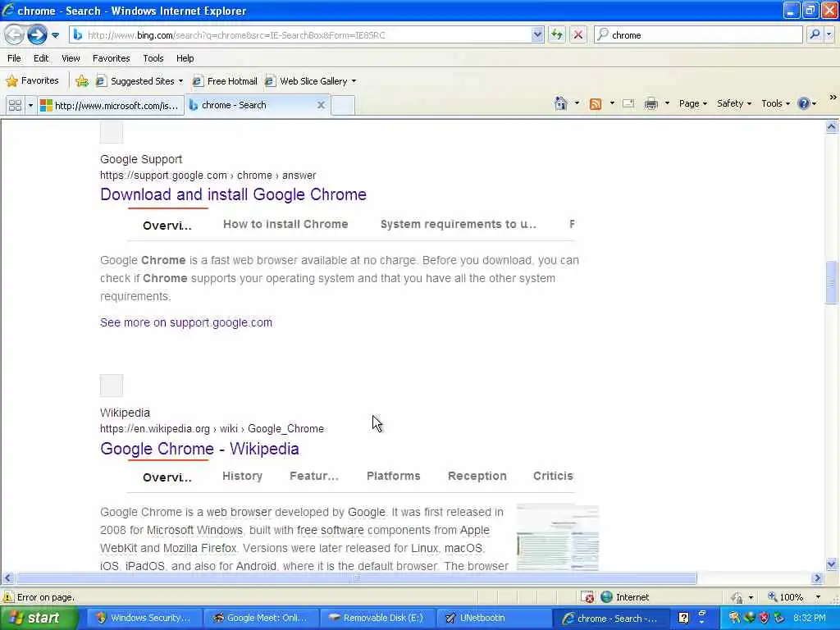Screen dimensions: 840x630
Task: Open the File menu
Action: point(15,58)
